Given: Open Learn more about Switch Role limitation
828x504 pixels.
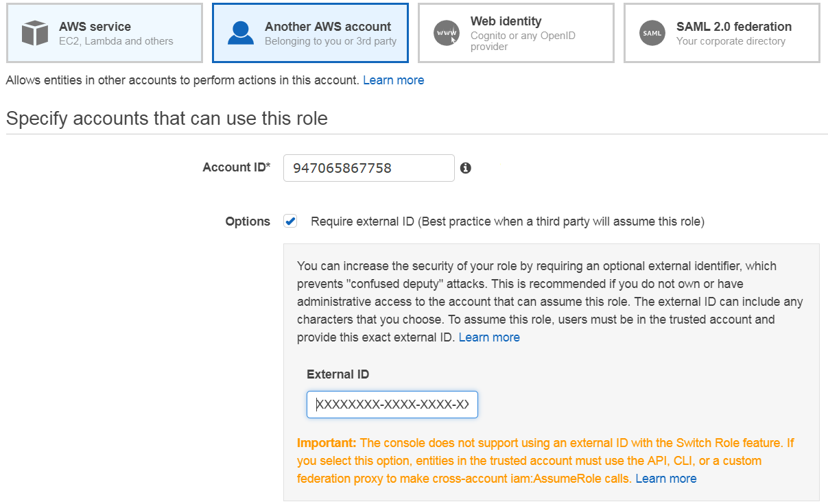Looking at the screenshot, I should tap(665, 478).
